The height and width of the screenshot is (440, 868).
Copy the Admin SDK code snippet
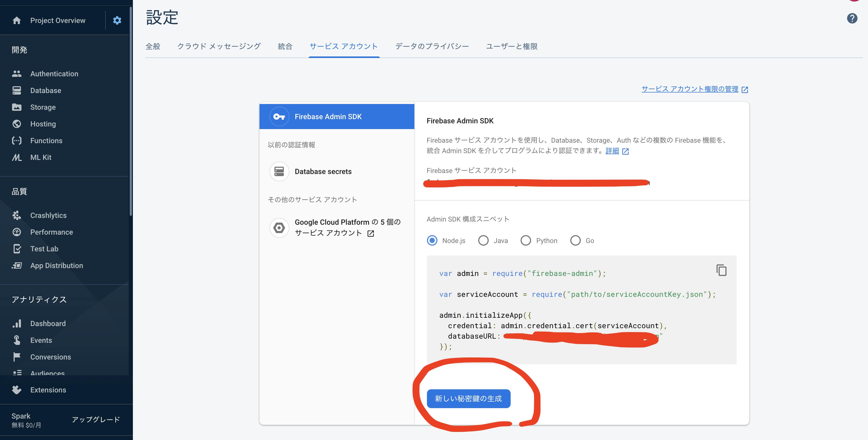[721, 270]
